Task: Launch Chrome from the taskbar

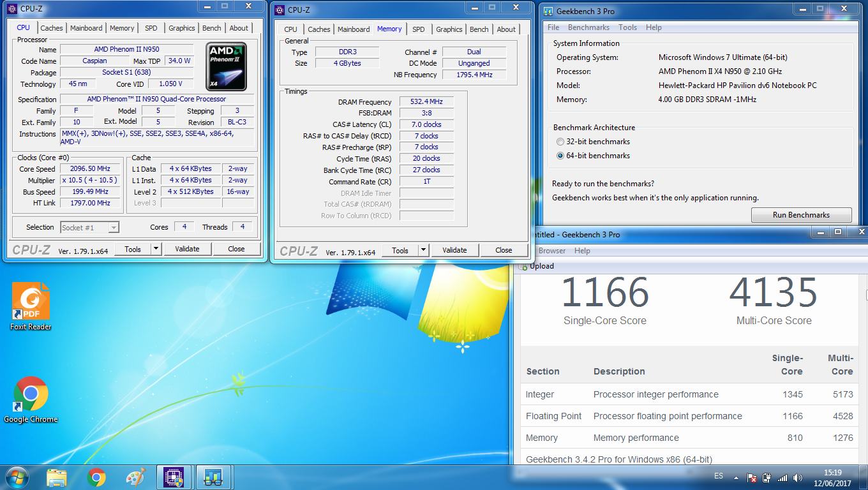Action: (96, 477)
